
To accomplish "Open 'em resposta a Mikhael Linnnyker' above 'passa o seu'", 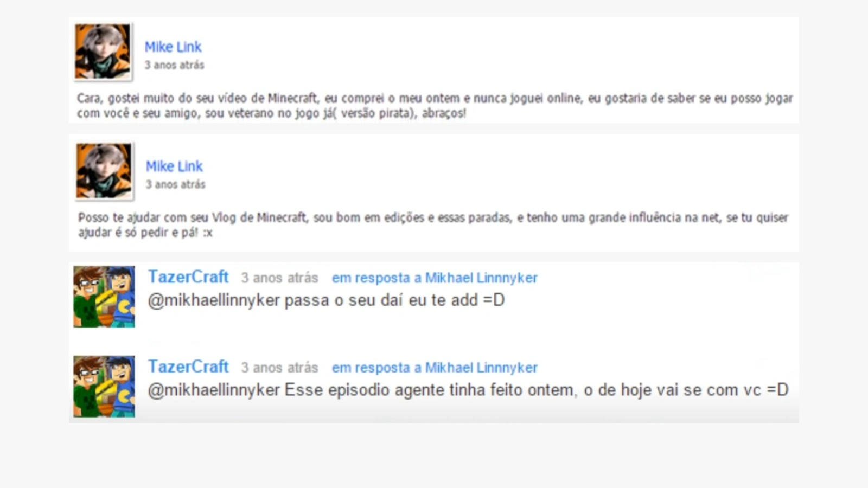I will pos(435,278).
